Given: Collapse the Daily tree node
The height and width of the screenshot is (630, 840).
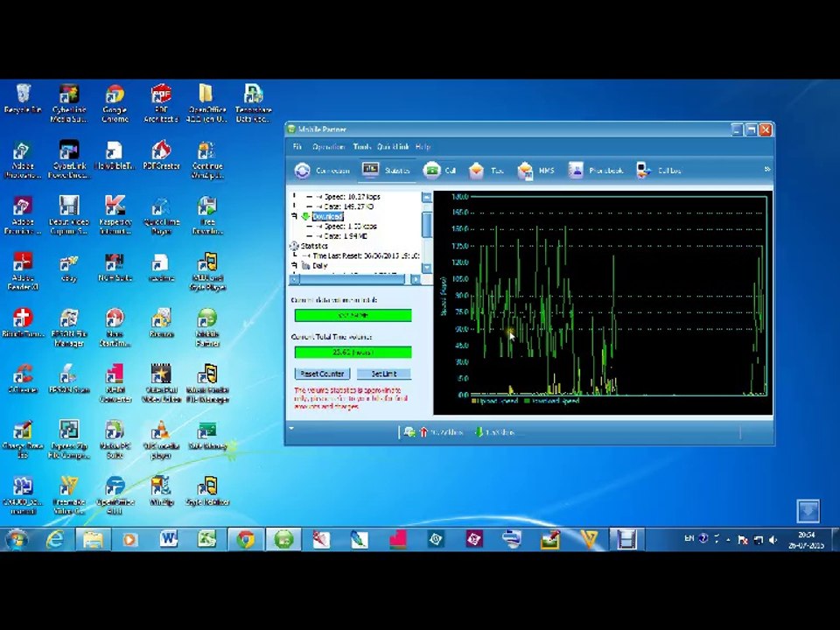Looking at the screenshot, I should [294, 266].
